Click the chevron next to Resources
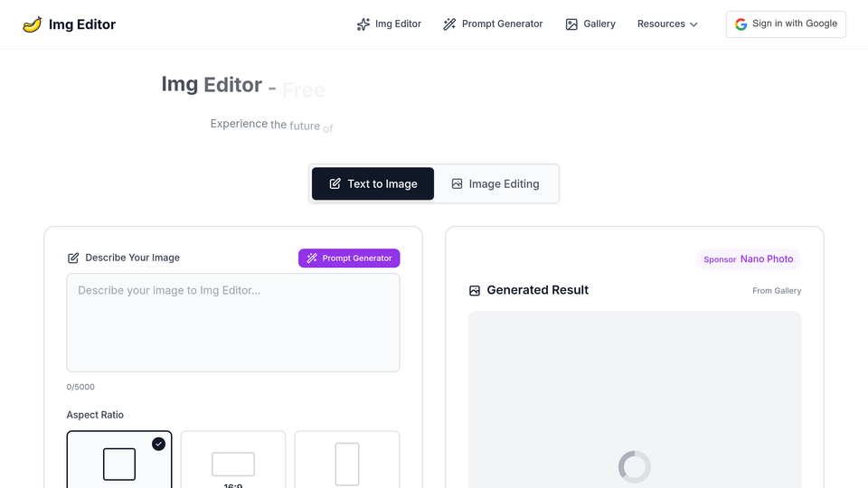The width and height of the screenshot is (868, 488). point(693,24)
